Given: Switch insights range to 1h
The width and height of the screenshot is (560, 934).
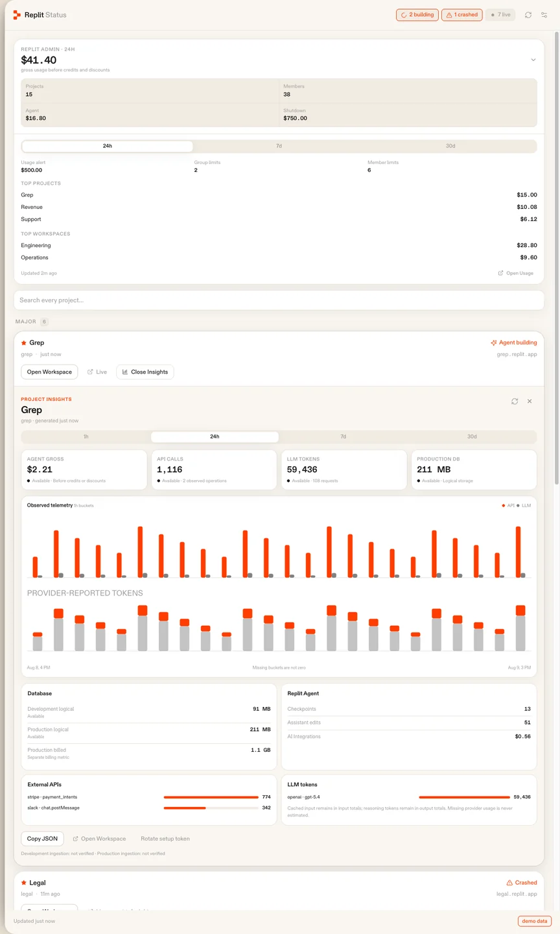Looking at the screenshot, I should (x=86, y=437).
